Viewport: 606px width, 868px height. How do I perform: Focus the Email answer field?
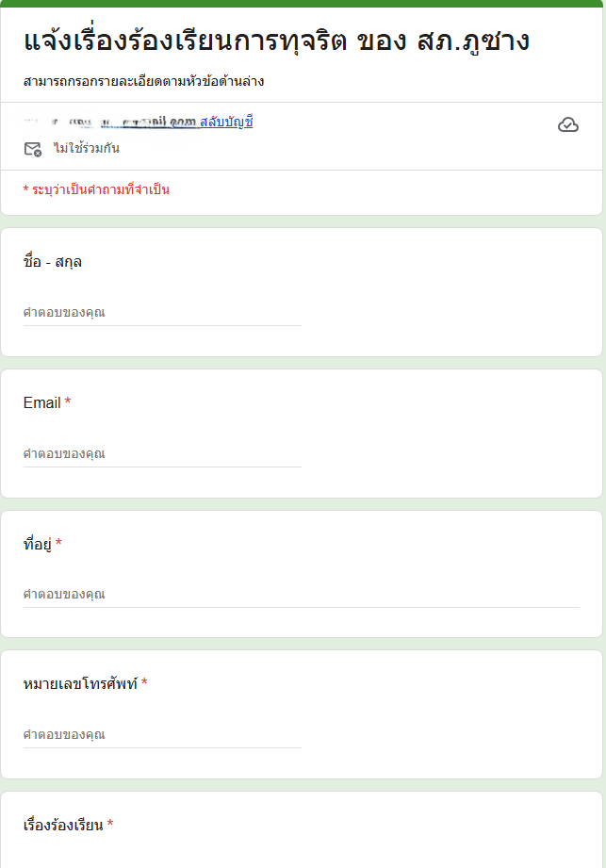[162, 454]
